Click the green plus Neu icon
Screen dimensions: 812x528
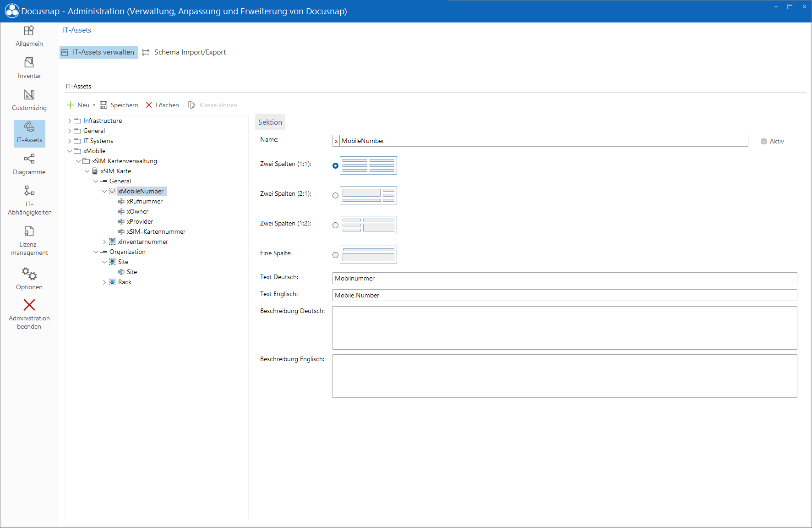pos(71,105)
